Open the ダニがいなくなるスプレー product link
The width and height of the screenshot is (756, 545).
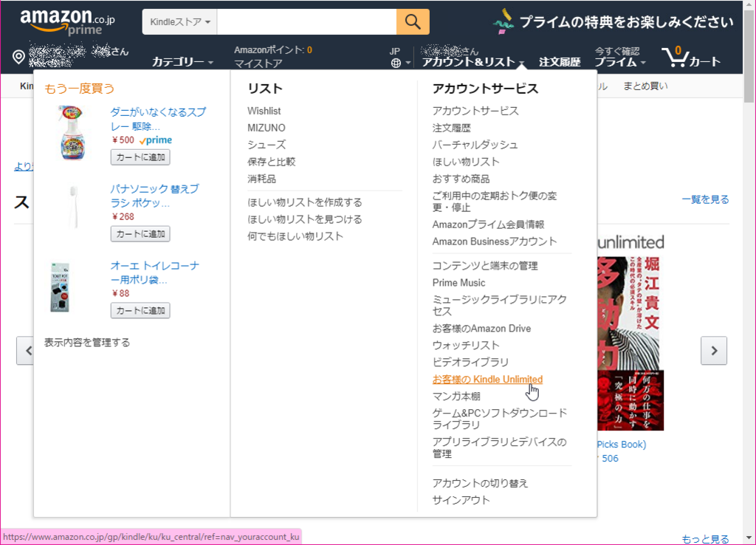click(x=158, y=119)
